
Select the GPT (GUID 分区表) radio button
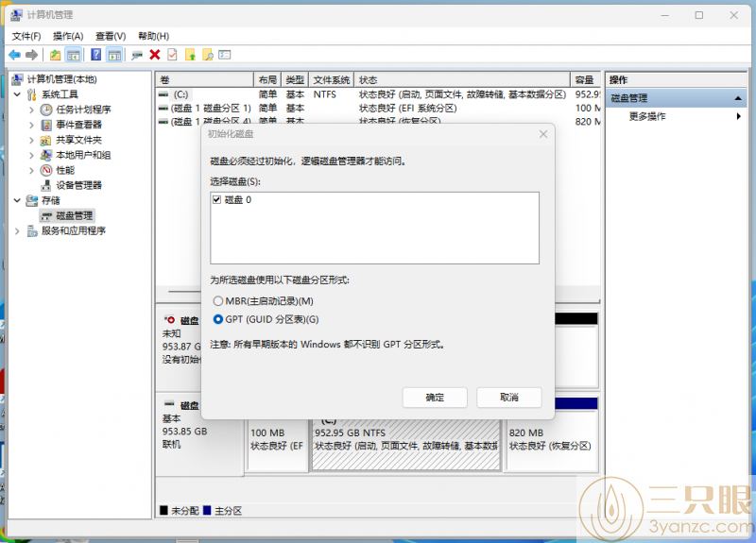[218, 319]
